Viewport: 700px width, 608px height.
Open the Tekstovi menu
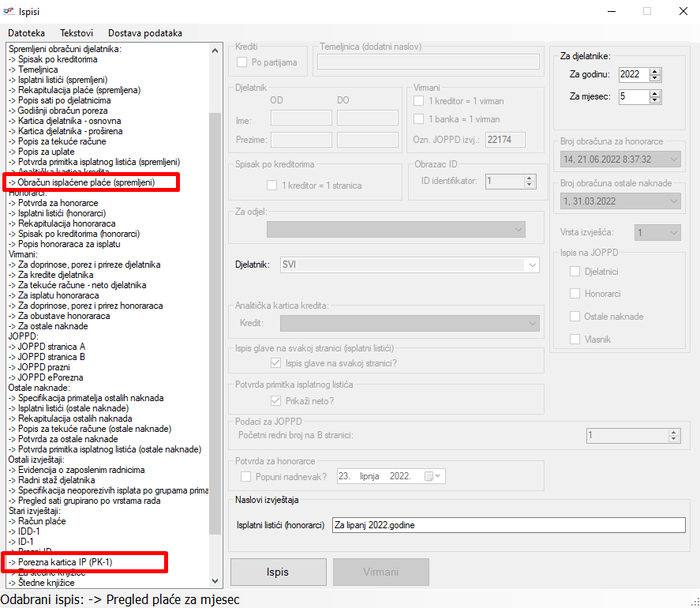[x=77, y=33]
